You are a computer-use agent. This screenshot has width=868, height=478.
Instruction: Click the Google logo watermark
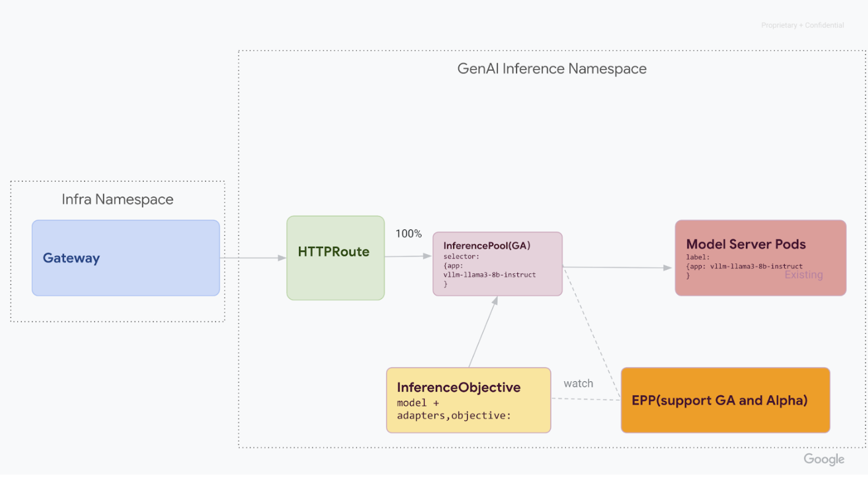tap(824, 459)
